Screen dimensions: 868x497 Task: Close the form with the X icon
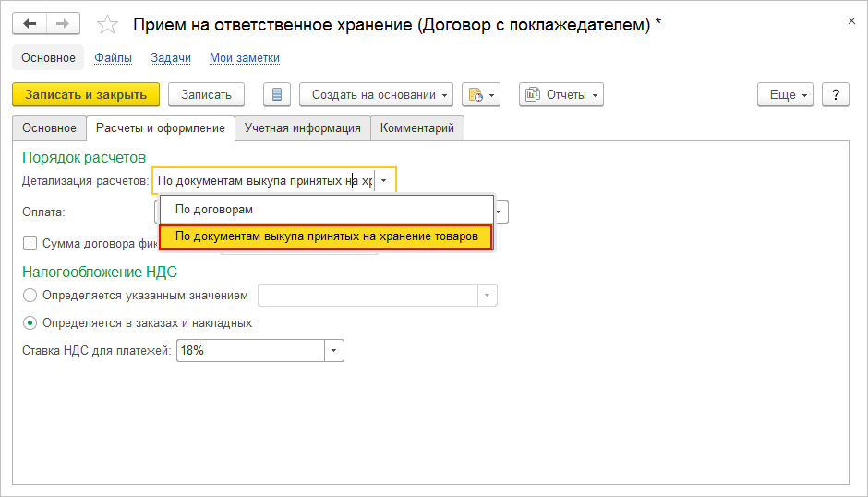[850, 20]
